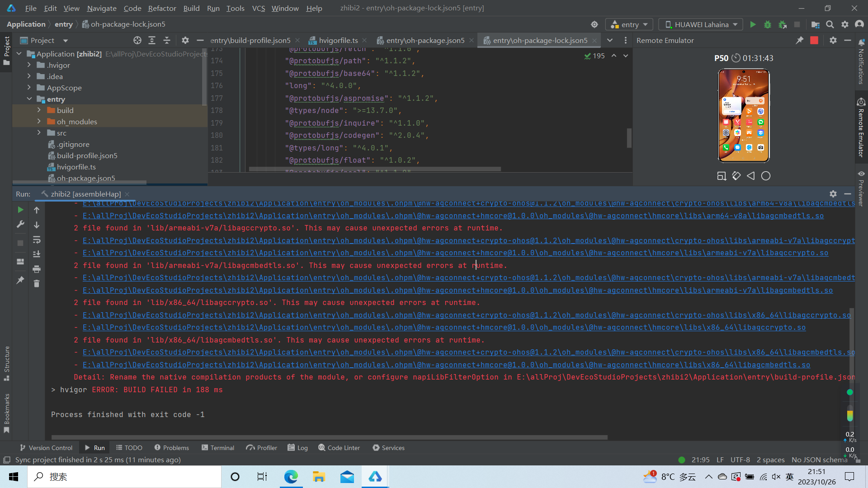This screenshot has width=868, height=488.
Task: Hide the Project panel with minus icon
Action: pos(200,40)
